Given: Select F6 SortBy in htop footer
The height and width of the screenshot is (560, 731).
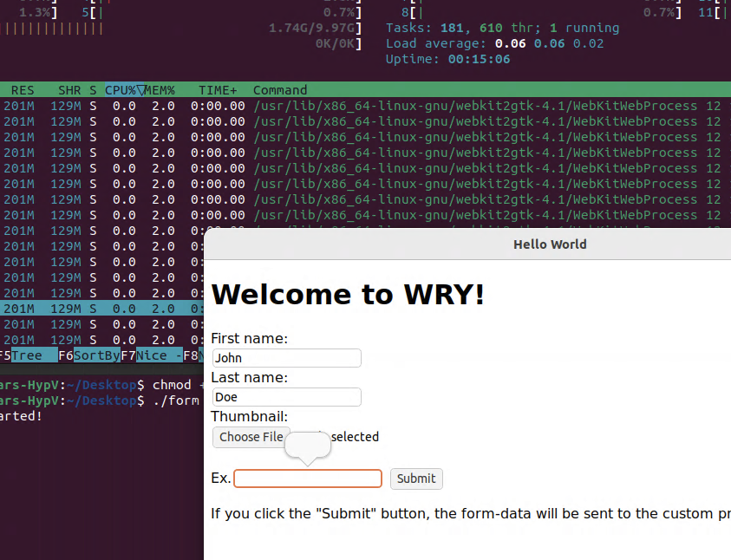Looking at the screenshot, I should pos(89,355).
